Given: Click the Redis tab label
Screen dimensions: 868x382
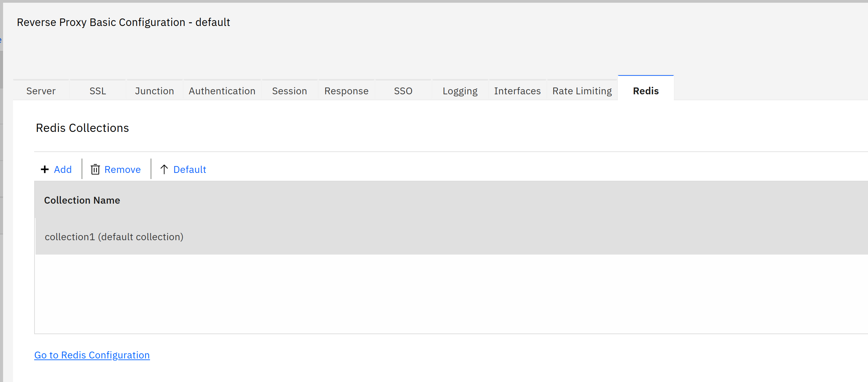Looking at the screenshot, I should pos(645,90).
